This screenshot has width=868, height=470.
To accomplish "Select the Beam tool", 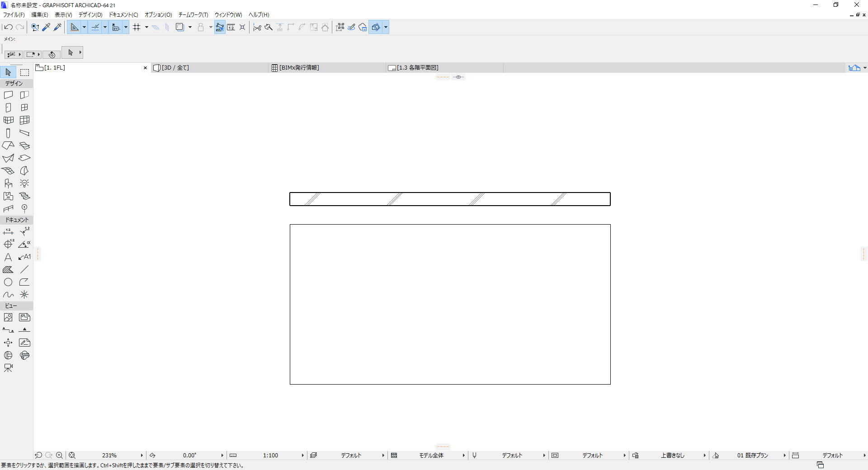I will 24,133.
